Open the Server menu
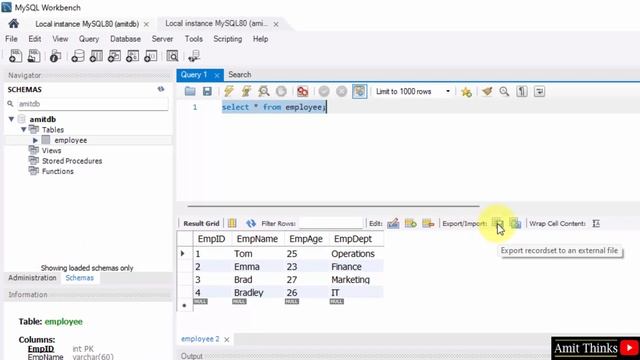This screenshot has width=640, height=360. pyautogui.click(x=162, y=39)
